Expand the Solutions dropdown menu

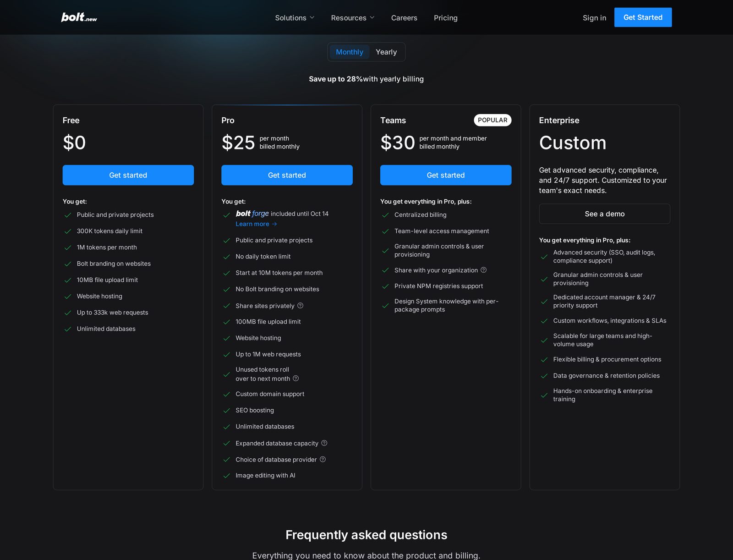tap(295, 18)
